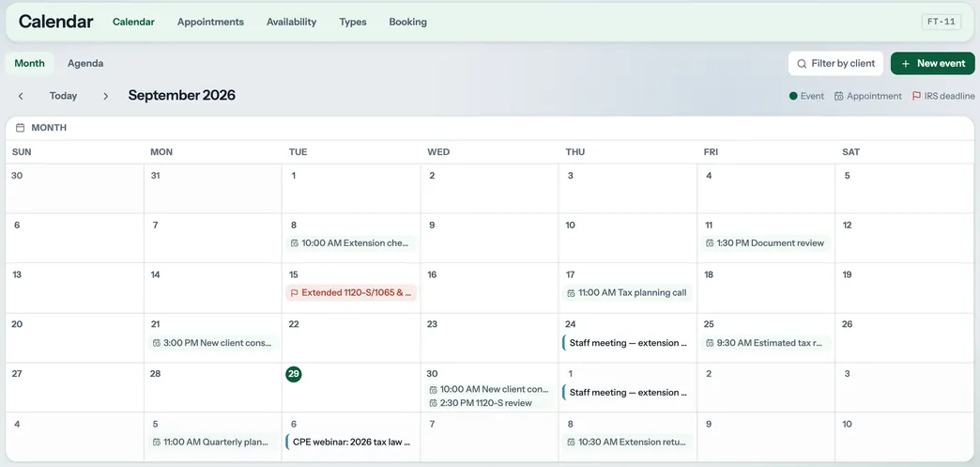
Task: Switch to Month view
Action: coord(29,63)
